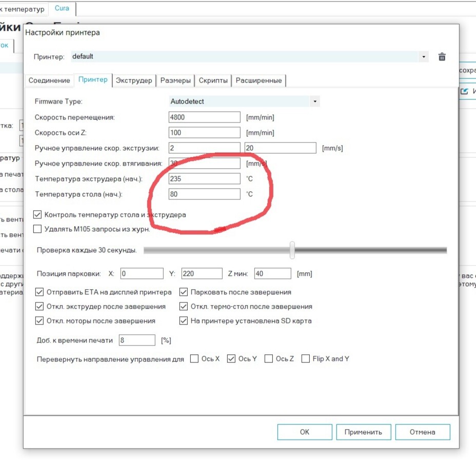Image resolution: width=476 pixels, height=466 pixels.
Task: Click the Доб. к времени печати field
Action: (x=137, y=340)
